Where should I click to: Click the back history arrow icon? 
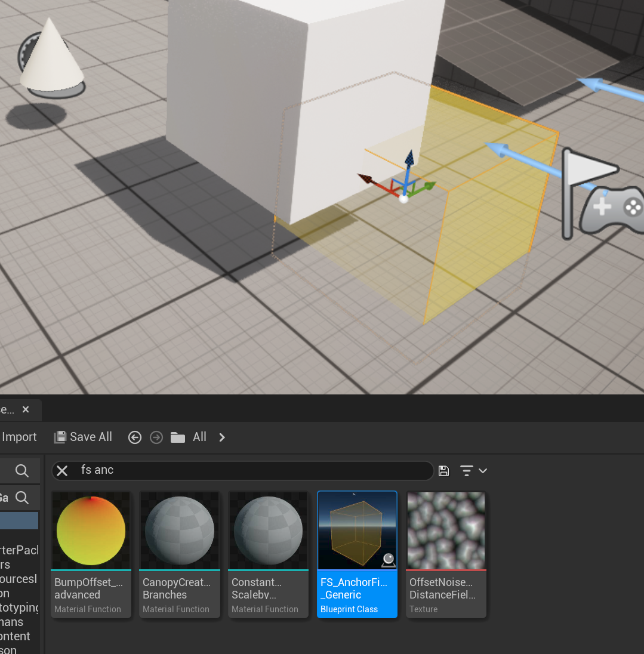pyautogui.click(x=135, y=437)
